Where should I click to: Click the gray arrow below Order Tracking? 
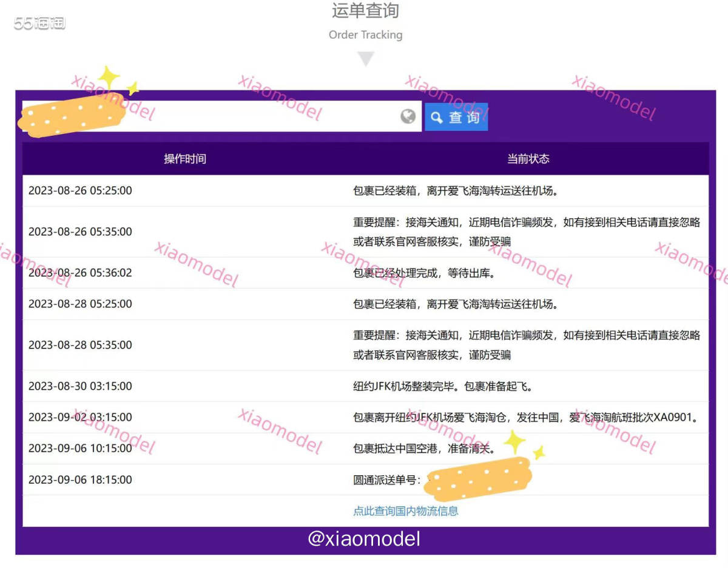click(365, 58)
